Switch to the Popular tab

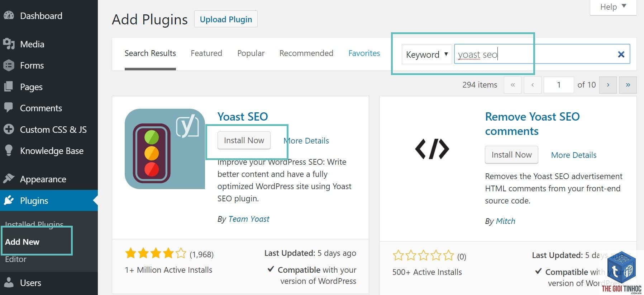(x=251, y=53)
